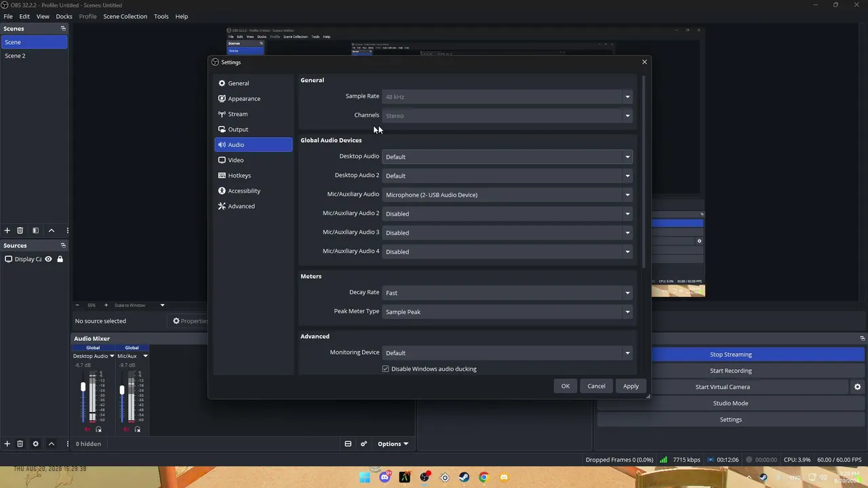Open Mic/Auxiliary Audio 3 dropdown
This screenshot has height=488, width=868.
click(507, 232)
